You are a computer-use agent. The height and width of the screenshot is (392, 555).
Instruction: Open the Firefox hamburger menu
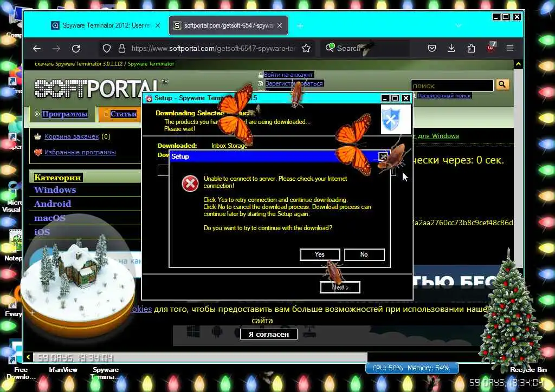click(x=509, y=48)
